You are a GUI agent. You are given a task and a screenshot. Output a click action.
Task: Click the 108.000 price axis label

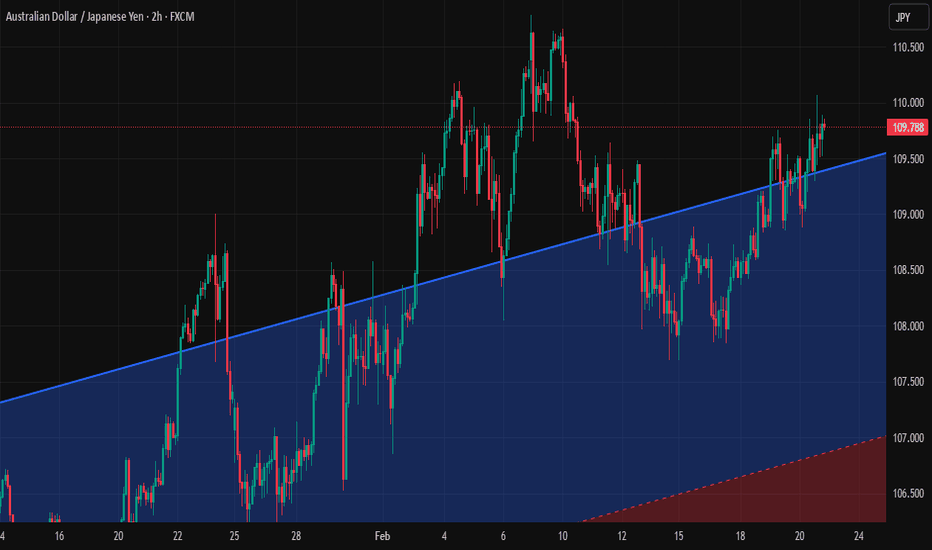(907, 326)
